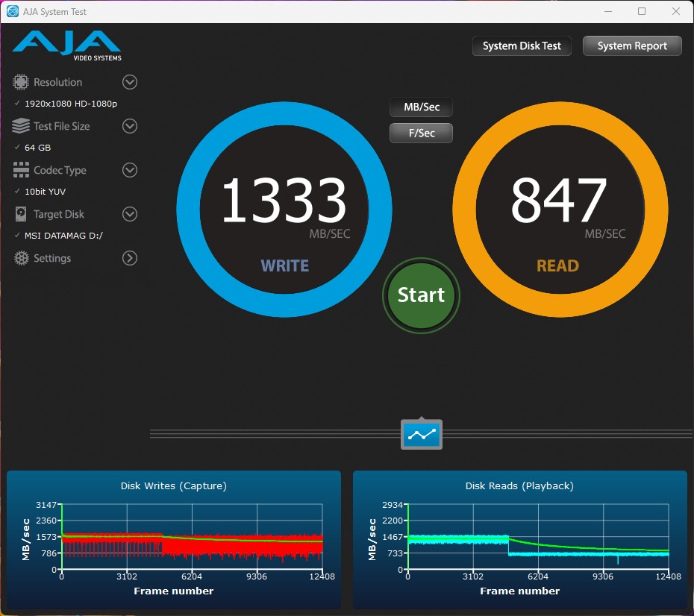Click the Resolution monitor icon
The width and height of the screenshot is (694, 616).
click(x=21, y=82)
